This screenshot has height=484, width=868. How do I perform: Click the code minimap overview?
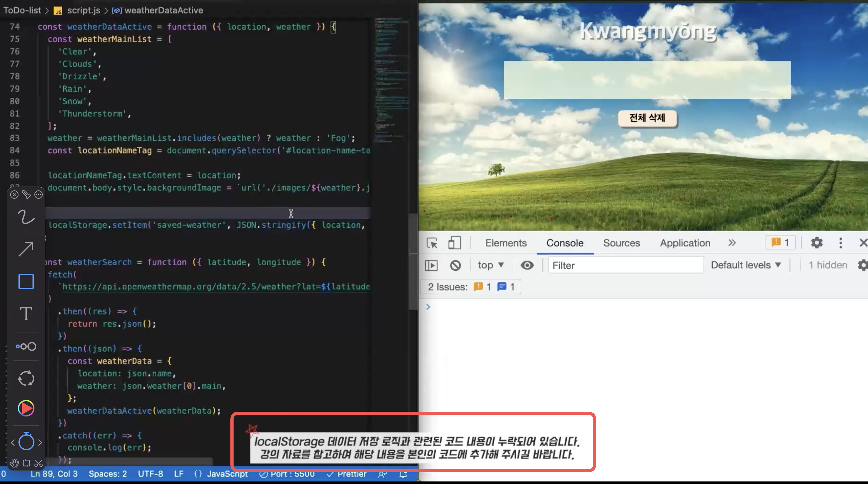click(392, 81)
